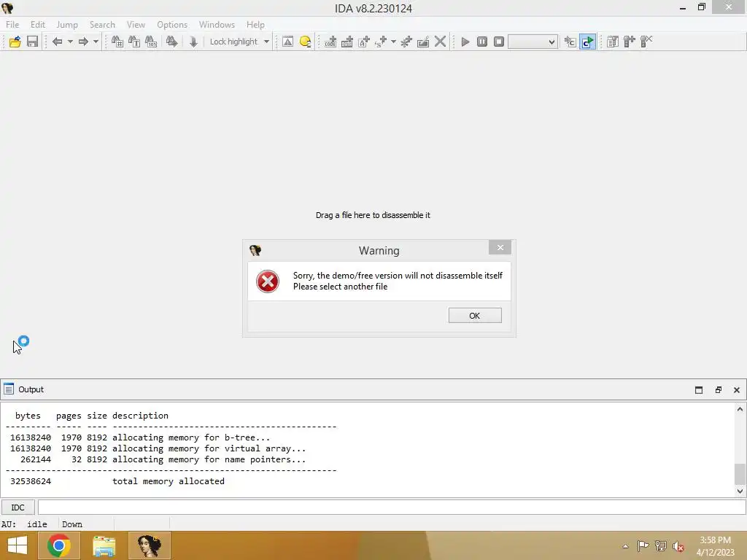Viewport: 747px width, 560px height.
Task: Click 'Drag a file here to disassemble it'
Action: [x=373, y=215]
